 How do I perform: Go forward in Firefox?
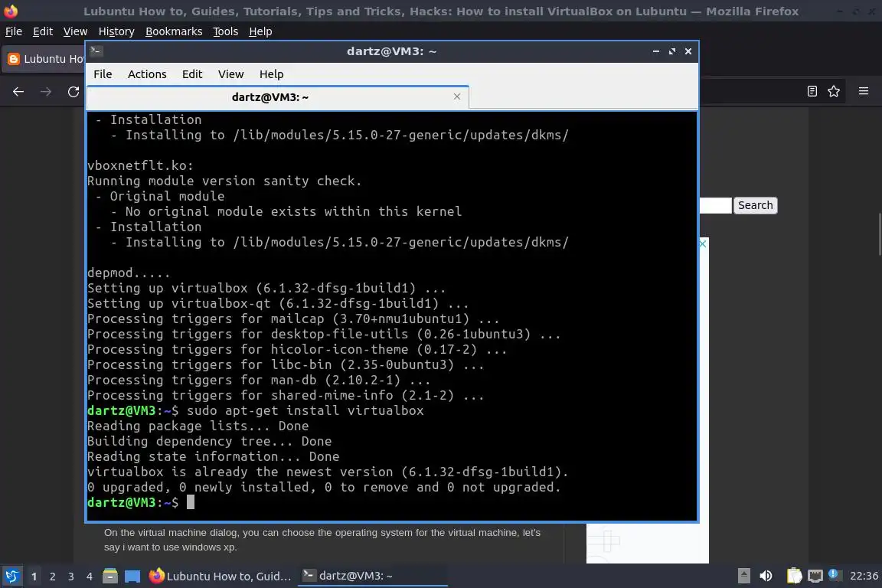46,92
